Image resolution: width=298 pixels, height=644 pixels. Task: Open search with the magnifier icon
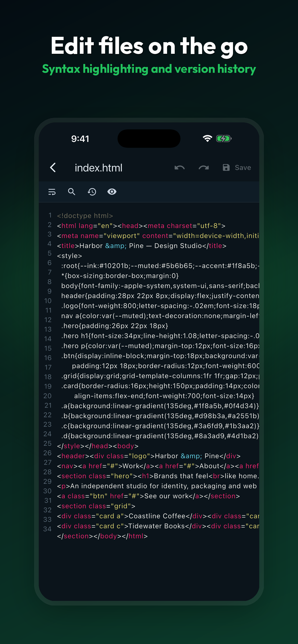point(72,192)
